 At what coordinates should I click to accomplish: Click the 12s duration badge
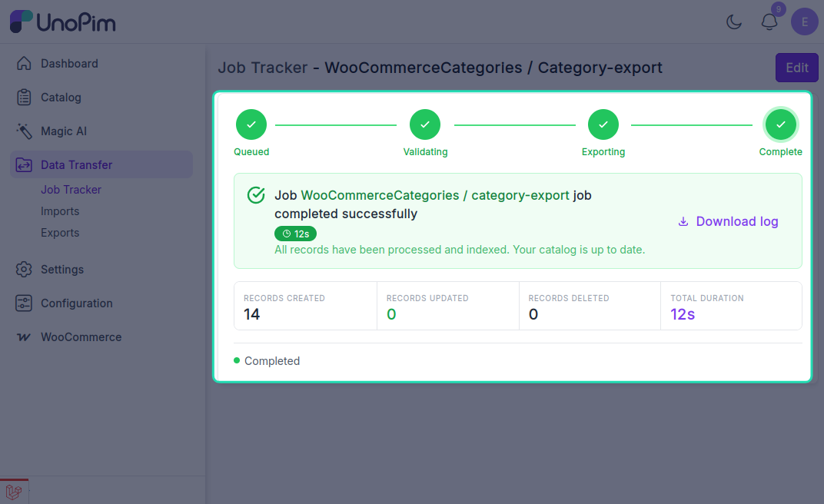click(295, 234)
